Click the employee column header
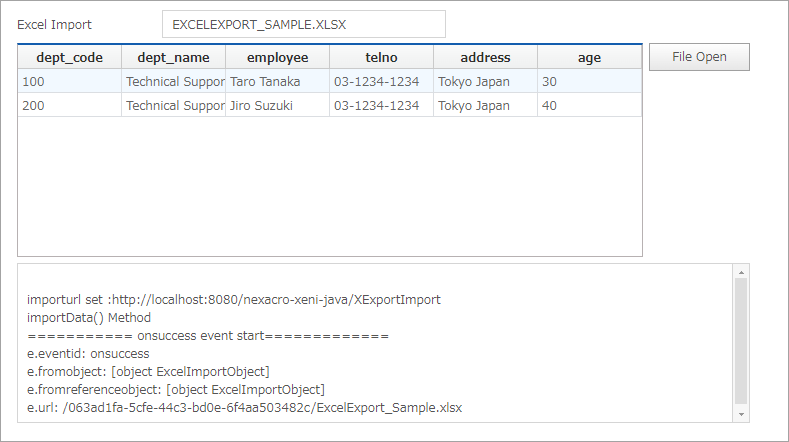The image size is (789, 442). [x=277, y=58]
